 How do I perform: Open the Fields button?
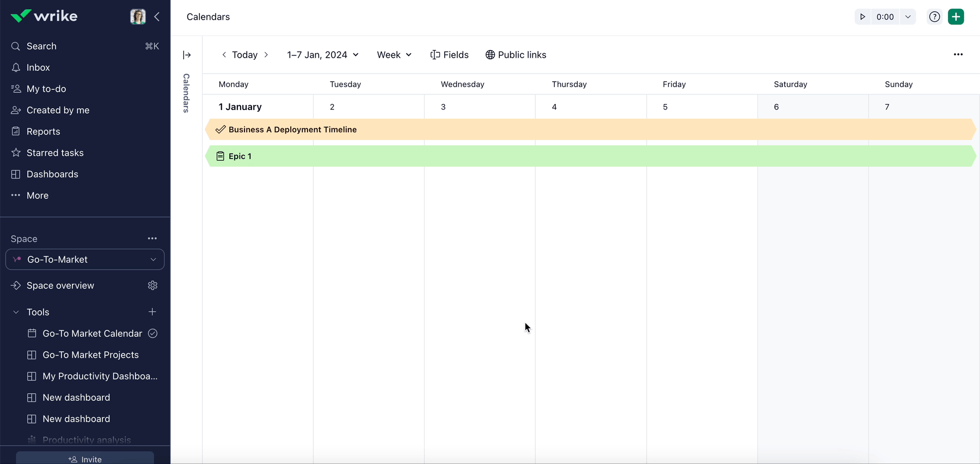point(449,55)
